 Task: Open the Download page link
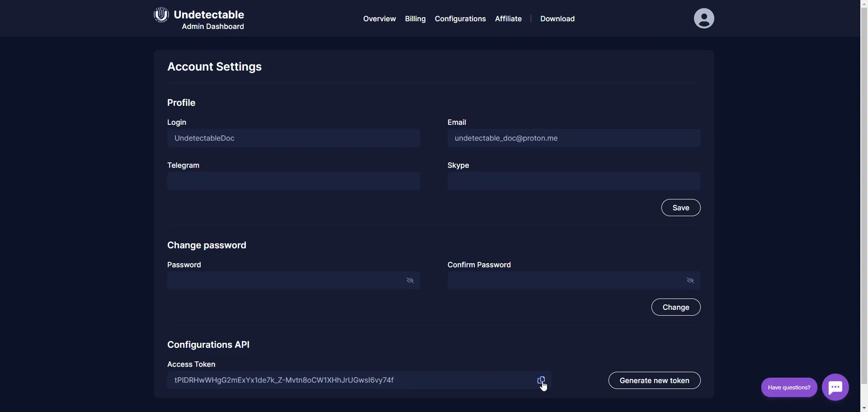coord(557,19)
